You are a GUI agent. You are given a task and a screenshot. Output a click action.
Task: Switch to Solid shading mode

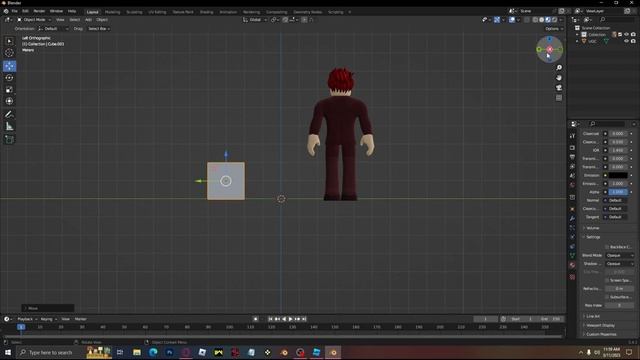click(x=542, y=20)
